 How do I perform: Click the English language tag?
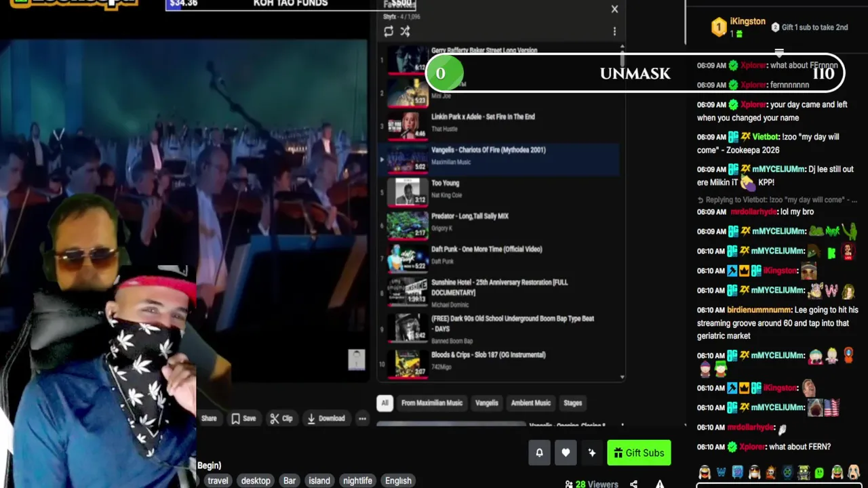[398, 481]
